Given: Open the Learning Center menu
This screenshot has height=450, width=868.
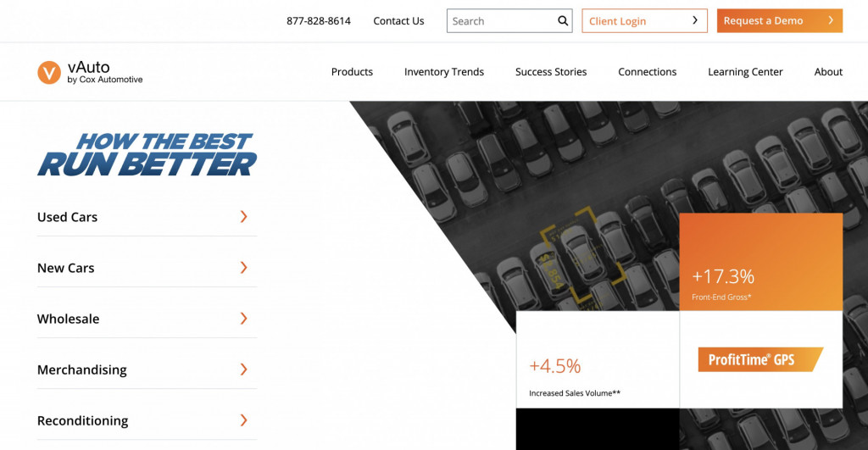Looking at the screenshot, I should (x=745, y=72).
